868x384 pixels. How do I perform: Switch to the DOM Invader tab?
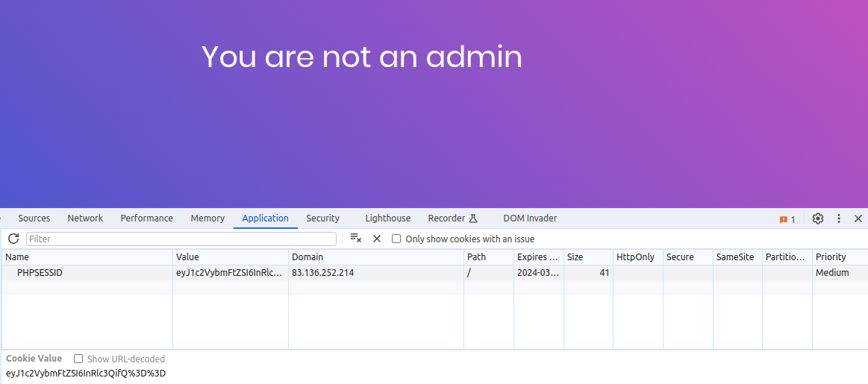pyautogui.click(x=530, y=218)
